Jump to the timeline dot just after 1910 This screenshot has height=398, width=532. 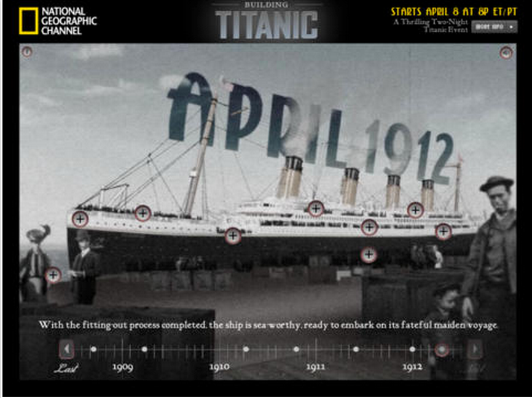[246, 349]
